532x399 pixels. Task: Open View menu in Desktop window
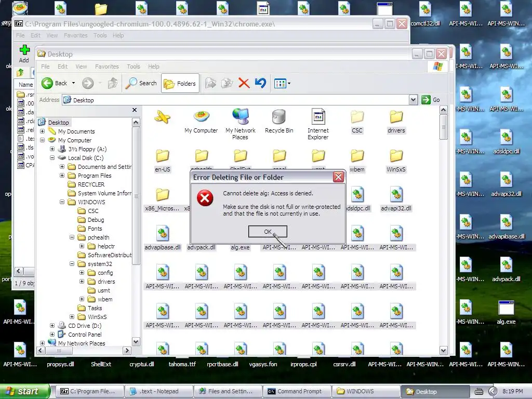pos(81,66)
